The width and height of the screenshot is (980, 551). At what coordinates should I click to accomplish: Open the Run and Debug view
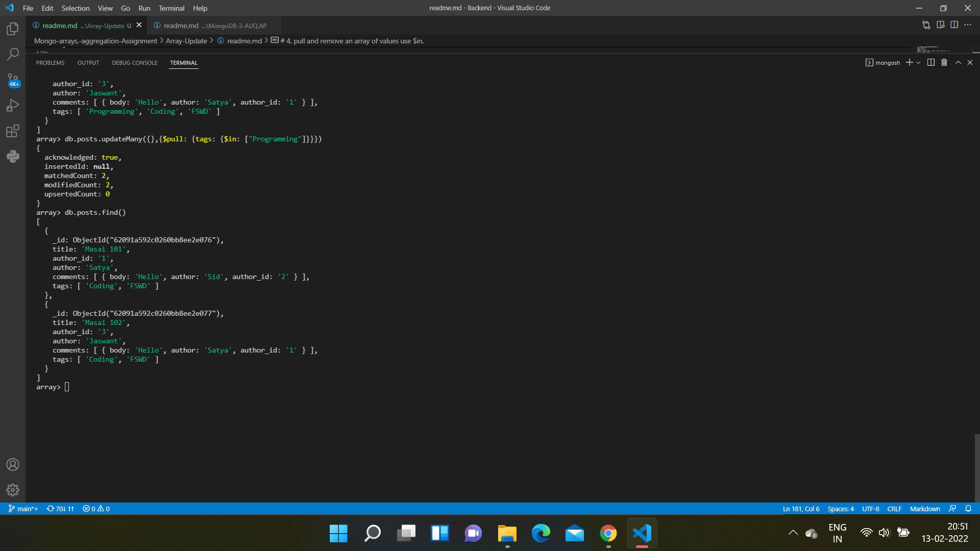point(12,105)
